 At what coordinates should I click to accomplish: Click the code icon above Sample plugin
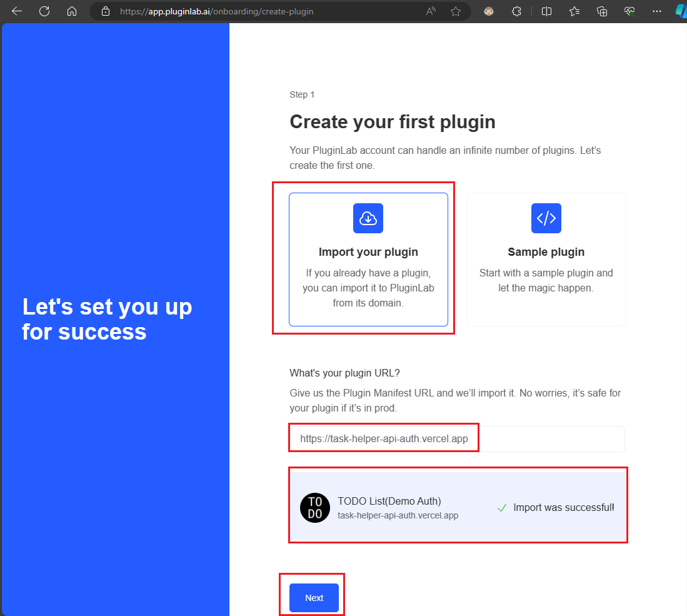pos(546,218)
